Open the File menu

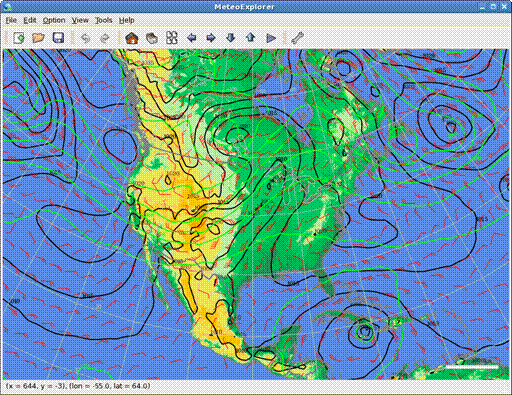[11, 20]
